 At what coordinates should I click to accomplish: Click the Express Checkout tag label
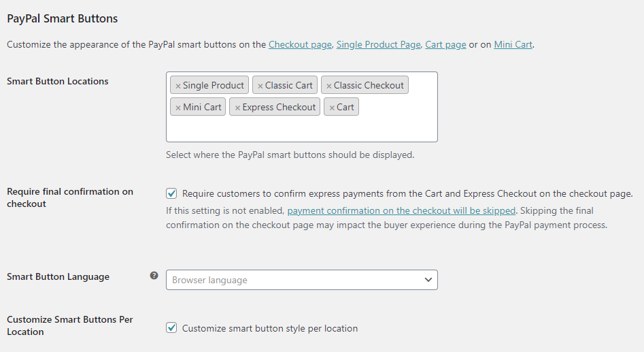279,108
